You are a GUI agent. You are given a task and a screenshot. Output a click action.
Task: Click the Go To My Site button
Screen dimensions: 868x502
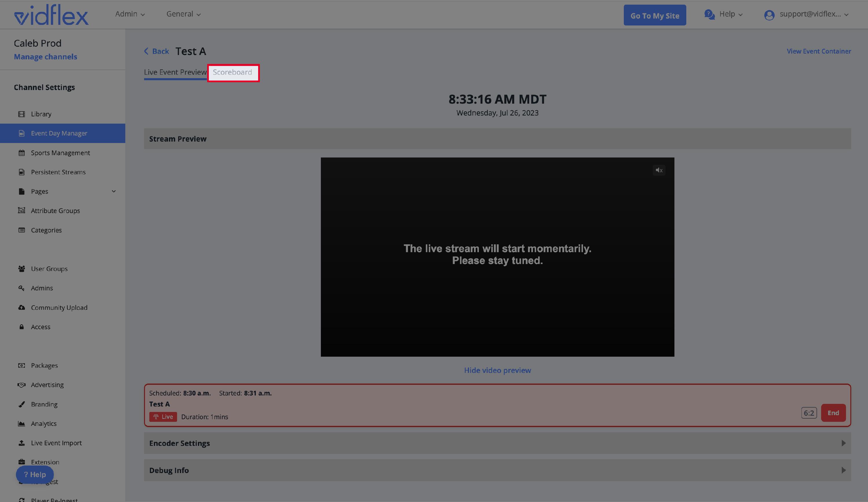pyautogui.click(x=654, y=16)
